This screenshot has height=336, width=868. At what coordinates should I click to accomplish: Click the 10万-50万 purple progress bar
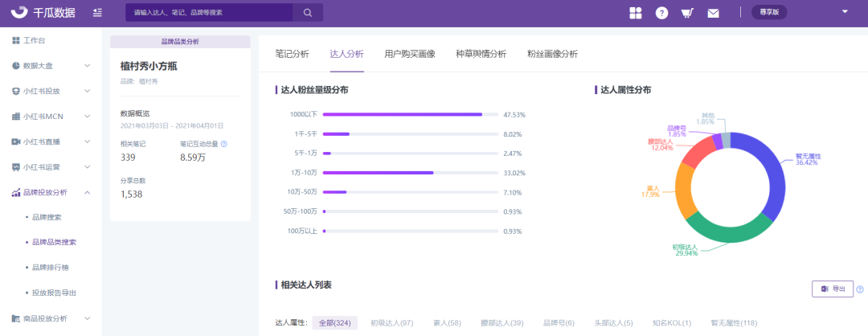point(334,192)
